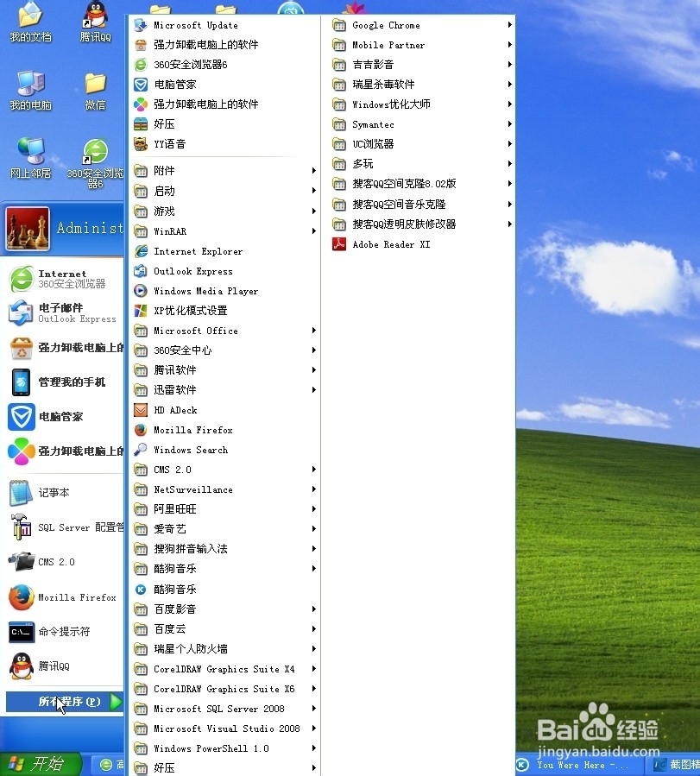The image size is (700, 776).
Task: Open UC浏览器 program group
Action: 423,144
